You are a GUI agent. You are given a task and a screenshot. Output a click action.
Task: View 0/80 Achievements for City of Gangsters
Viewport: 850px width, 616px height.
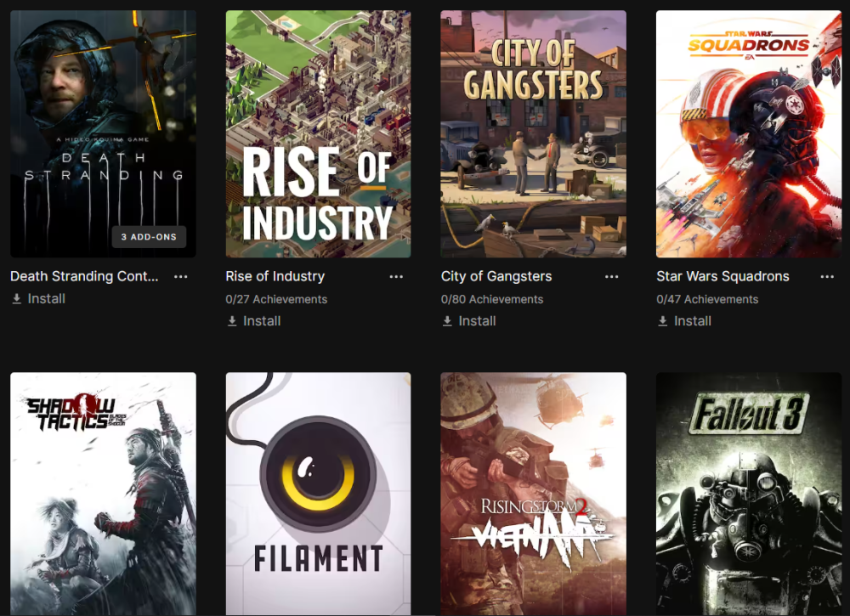[x=491, y=299]
